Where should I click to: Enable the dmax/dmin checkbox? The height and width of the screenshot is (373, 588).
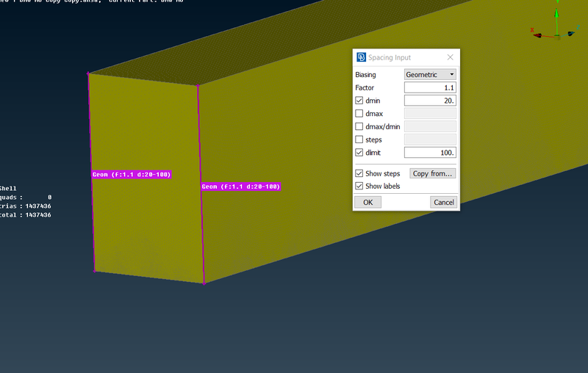[x=359, y=126]
